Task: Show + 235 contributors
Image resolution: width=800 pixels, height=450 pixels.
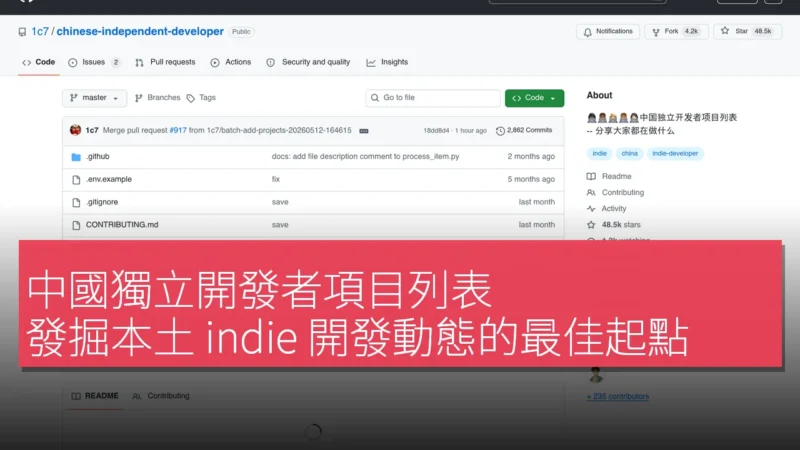Action: pyautogui.click(x=617, y=396)
